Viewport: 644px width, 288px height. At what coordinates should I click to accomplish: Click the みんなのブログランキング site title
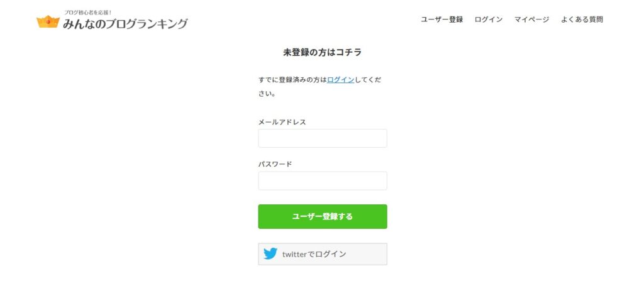tap(125, 25)
